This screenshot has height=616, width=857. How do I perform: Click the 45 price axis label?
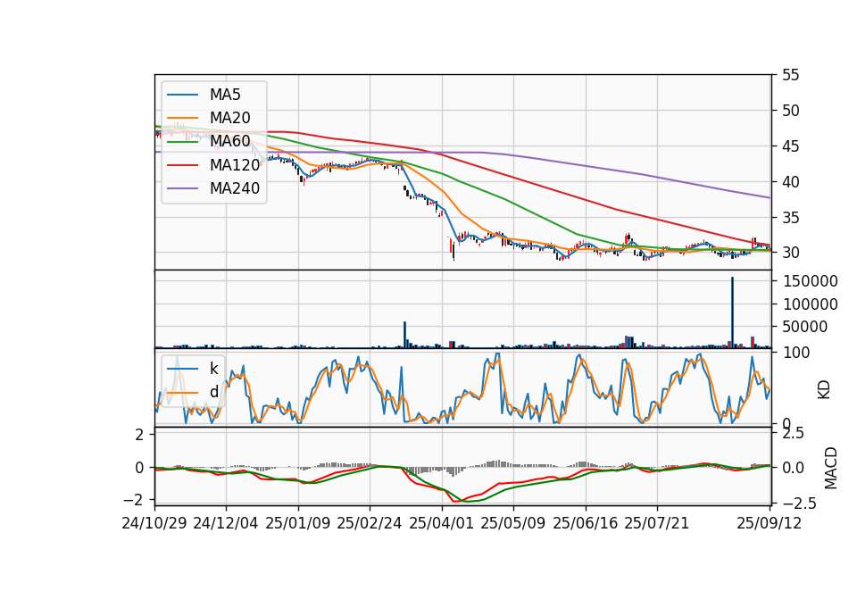[790, 146]
